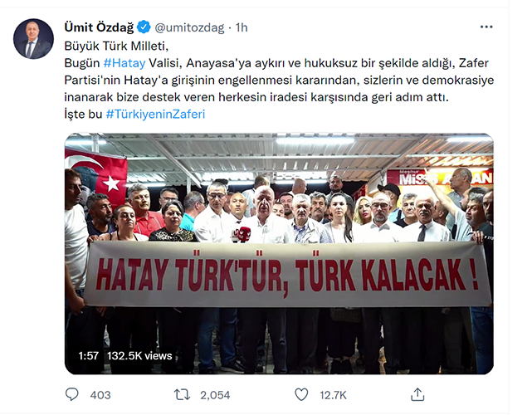This screenshot has height=415, width=532.
Task: Click the 12.7K likes count
Action: (333, 395)
